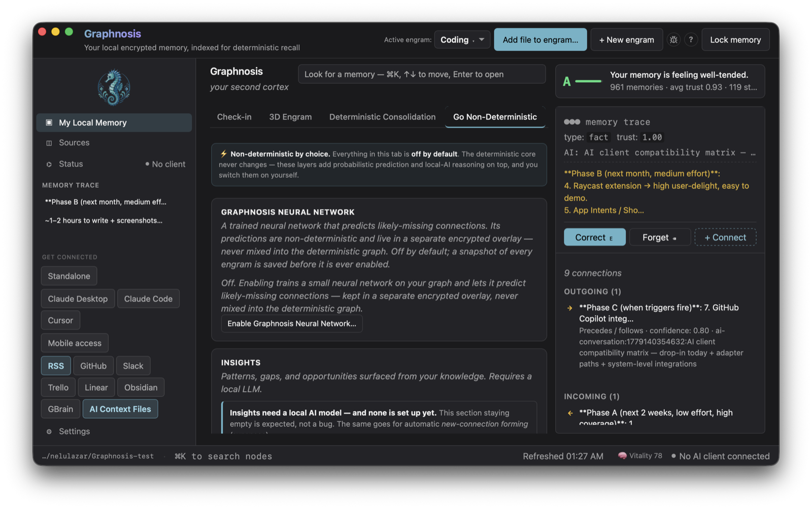This screenshot has height=509, width=812.
Task: Click the My Local Memory sidebar icon
Action: click(49, 122)
